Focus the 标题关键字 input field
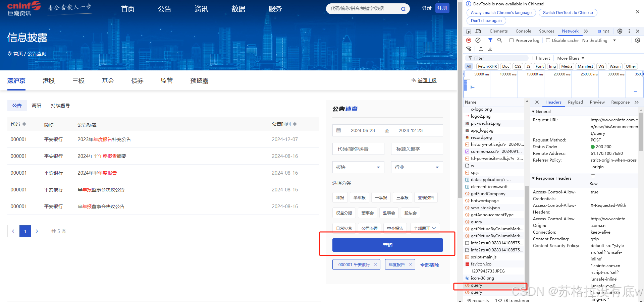Screen dimensions: 644x302 click(417, 149)
